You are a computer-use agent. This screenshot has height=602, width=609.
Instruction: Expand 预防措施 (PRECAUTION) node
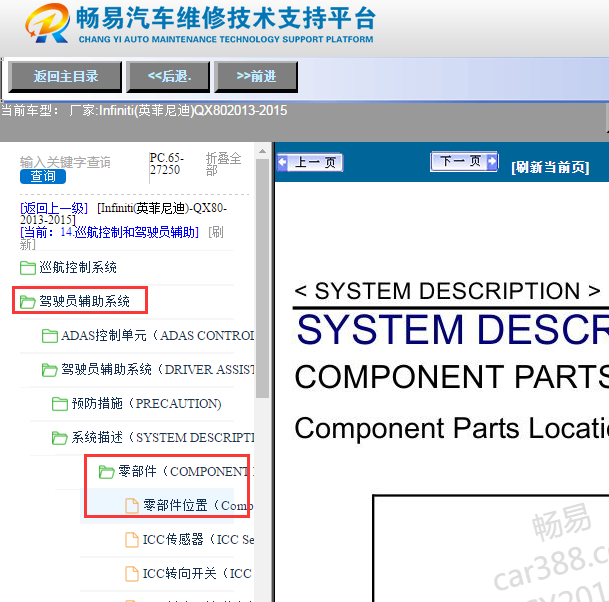point(146,404)
